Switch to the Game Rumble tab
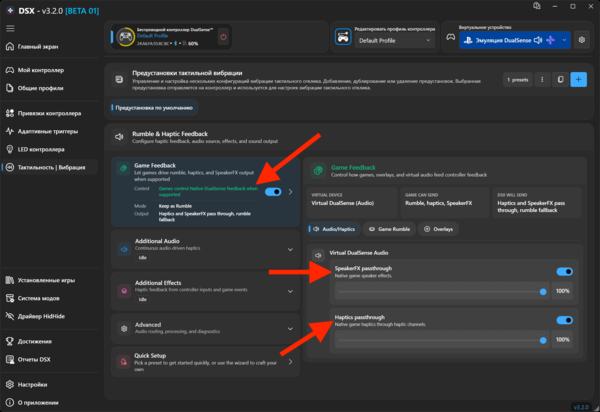This screenshot has width=600, height=412. [x=389, y=229]
